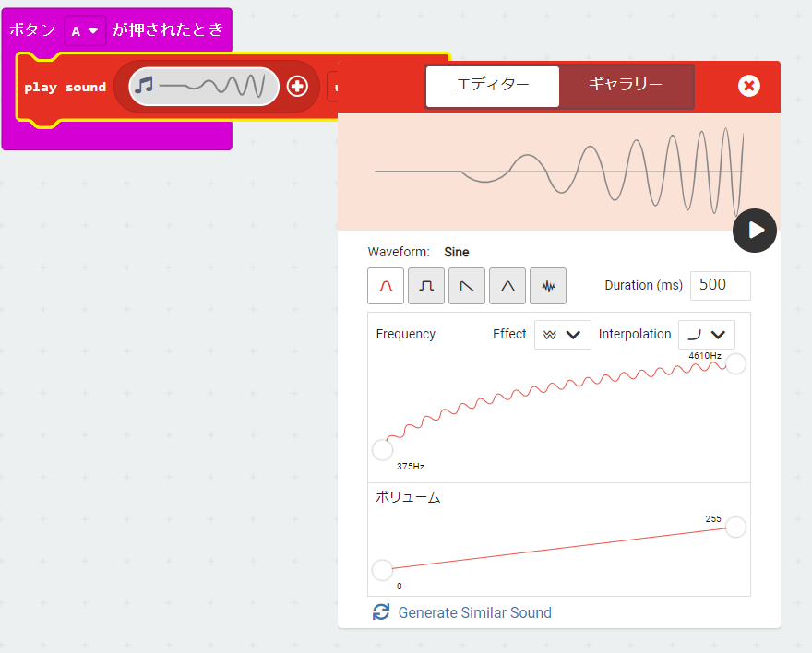Play the sound effect preview
Screen dimensions: 812x653
[755, 230]
